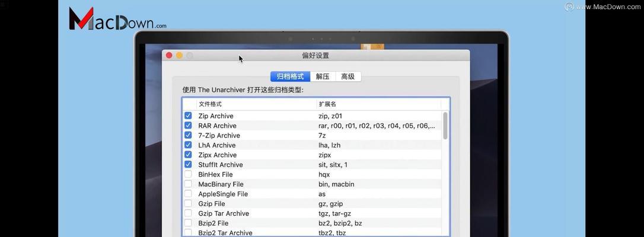Minimize the 偏好设置 window with yellow button
Viewport: 644px width, 237px height.
tap(179, 55)
